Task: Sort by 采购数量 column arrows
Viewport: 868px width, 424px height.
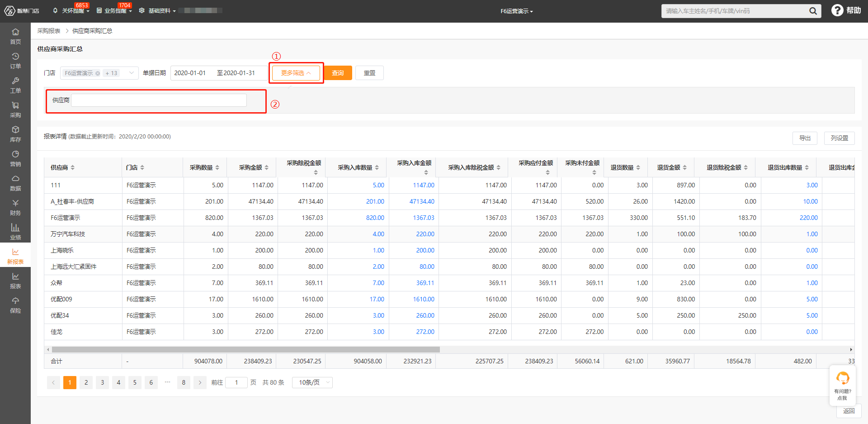Action: [217, 167]
